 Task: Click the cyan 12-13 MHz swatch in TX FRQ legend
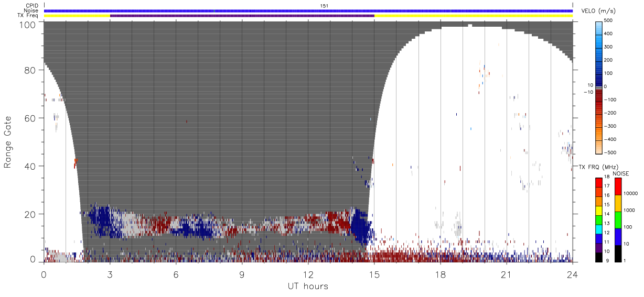[599, 229]
